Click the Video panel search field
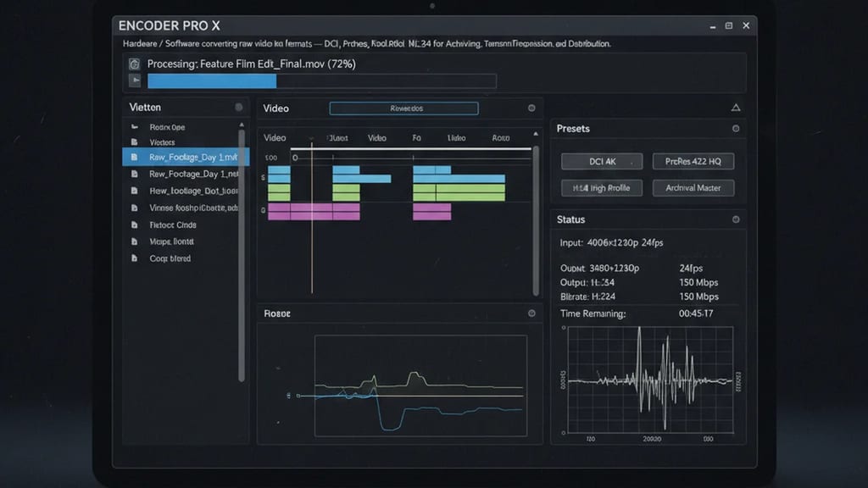Screen dimensions: 868x488 (404, 108)
